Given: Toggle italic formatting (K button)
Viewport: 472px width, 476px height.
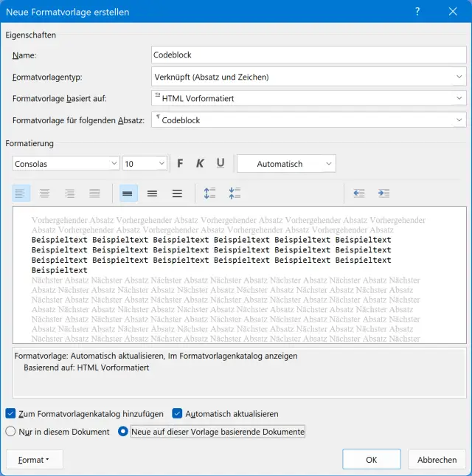Looking at the screenshot, I should 200,164.
